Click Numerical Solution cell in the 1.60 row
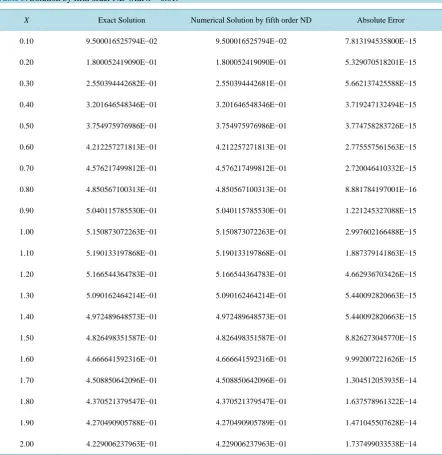 251,359
